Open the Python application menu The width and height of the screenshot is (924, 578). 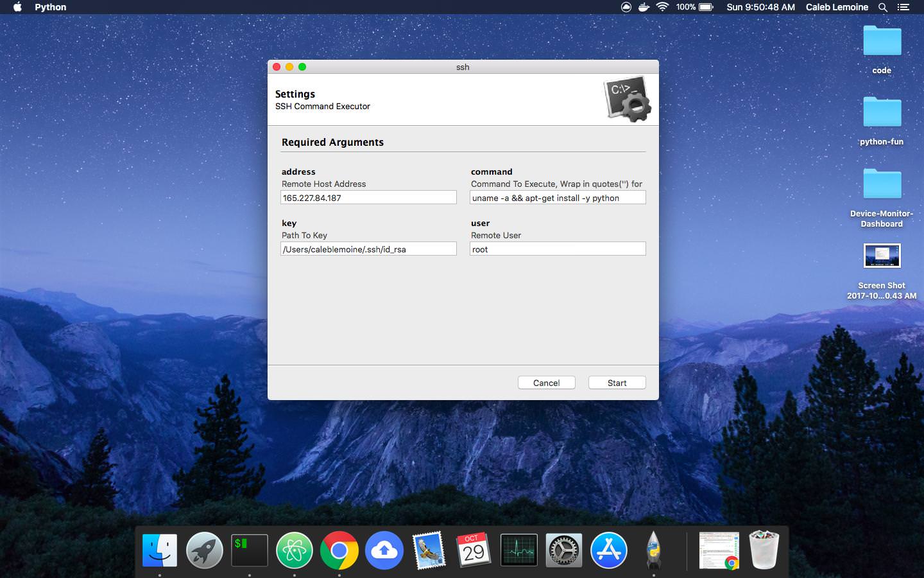(51, 7)
